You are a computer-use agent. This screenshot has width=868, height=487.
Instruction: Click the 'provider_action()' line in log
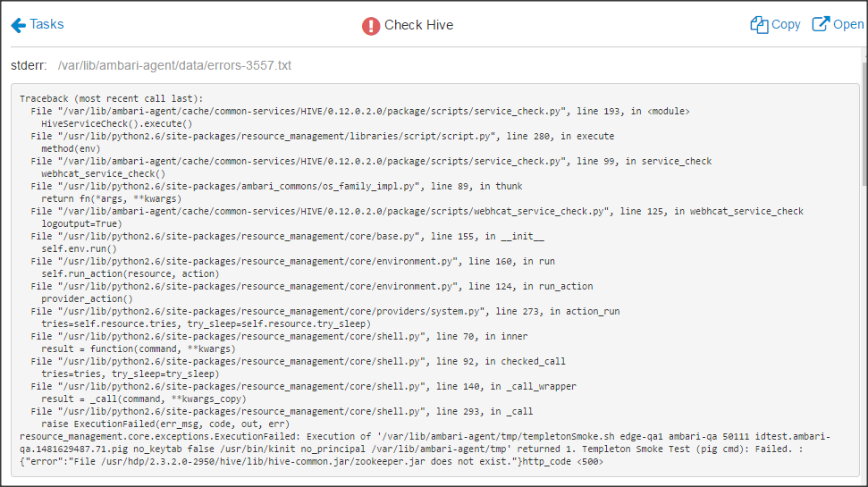click(87, 298)
